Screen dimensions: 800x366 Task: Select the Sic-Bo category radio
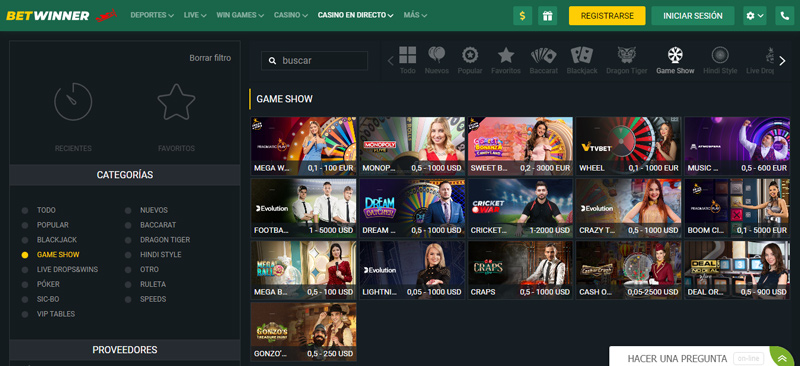pyautogui.click(x=25, y=299)
